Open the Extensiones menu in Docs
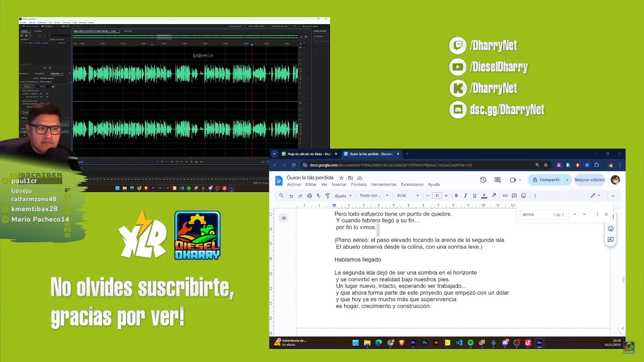 point(412,185)
